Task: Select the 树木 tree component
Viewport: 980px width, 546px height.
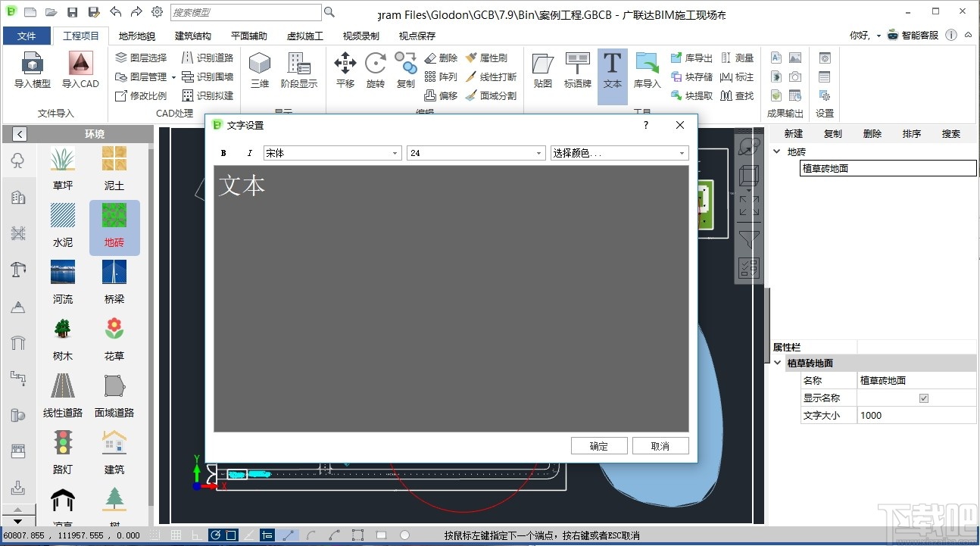Action: click(x=63, y=339)
